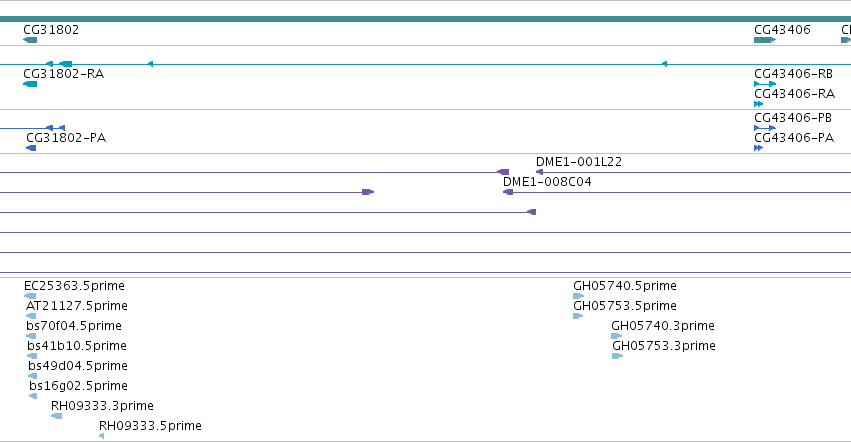
Task: Click the CG43406-PA blue arrow glyph
Action: [759, 148]
